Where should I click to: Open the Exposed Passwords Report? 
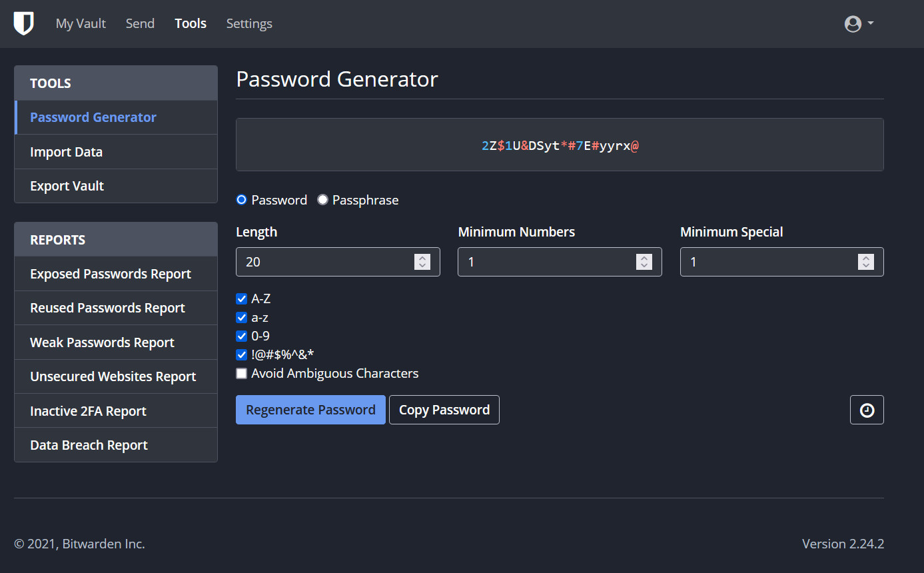[111, 273]
